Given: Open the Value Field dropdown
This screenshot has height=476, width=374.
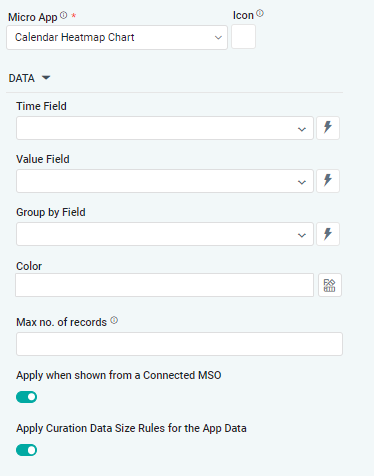Looking at the screenshot, I should coord(165,181).
